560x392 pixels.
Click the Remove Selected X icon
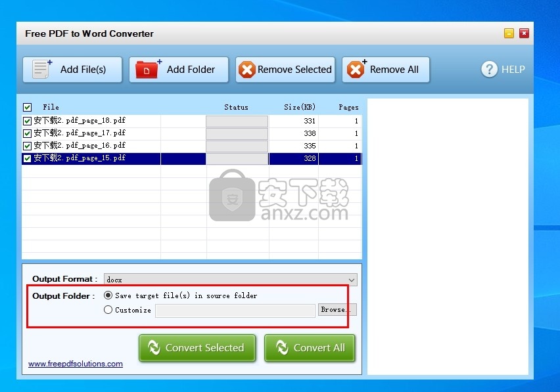(x=246, y=70)
